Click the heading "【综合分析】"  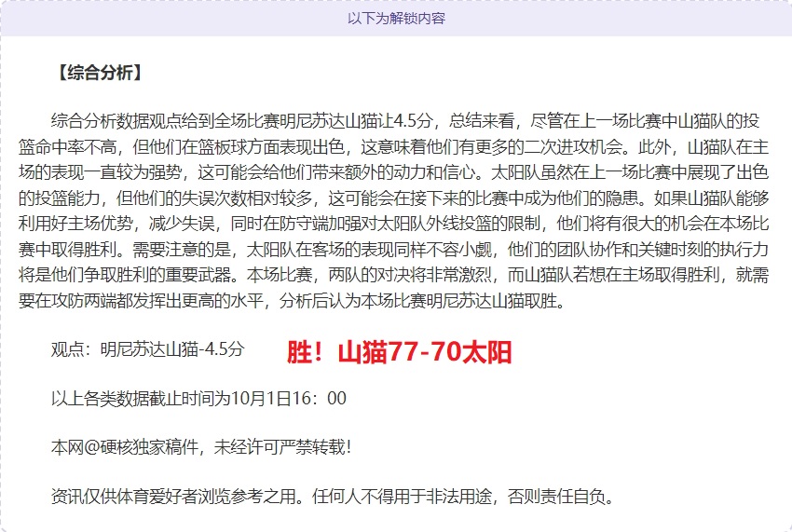[x=99, y=73]
